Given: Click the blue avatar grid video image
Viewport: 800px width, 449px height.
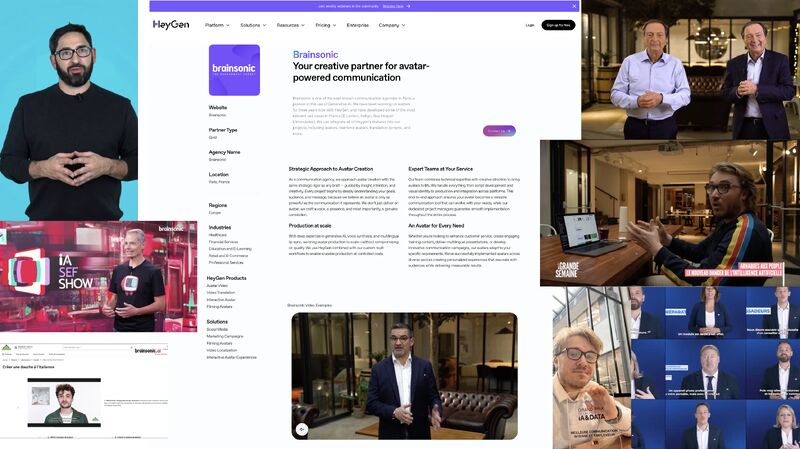Looking at the screenshot, I should pos(715,367).
